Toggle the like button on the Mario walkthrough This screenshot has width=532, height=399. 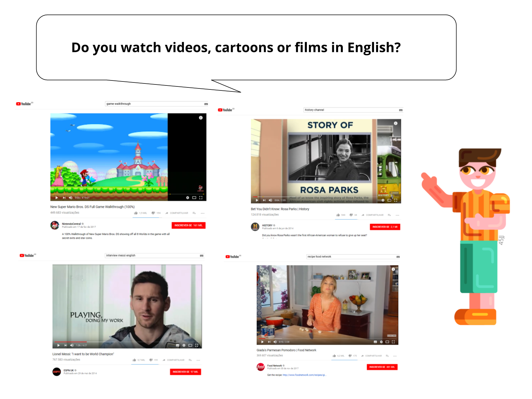click(x=136, y=213)
